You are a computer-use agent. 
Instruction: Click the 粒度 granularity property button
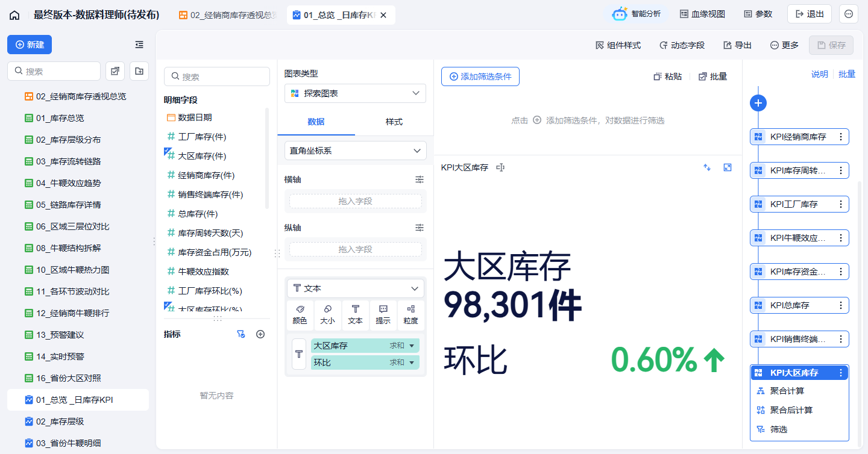[410, 316]
